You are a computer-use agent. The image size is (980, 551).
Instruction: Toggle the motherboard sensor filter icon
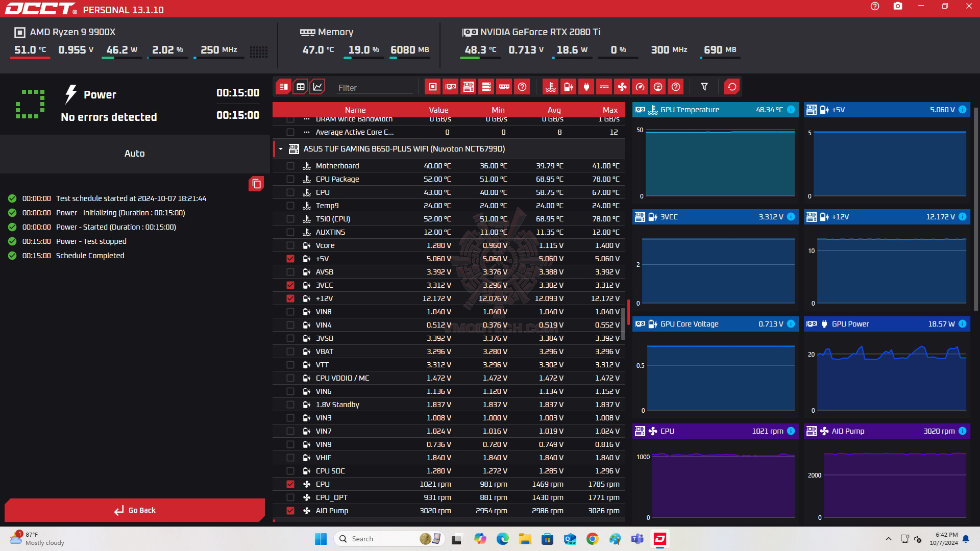pos(468,87)
